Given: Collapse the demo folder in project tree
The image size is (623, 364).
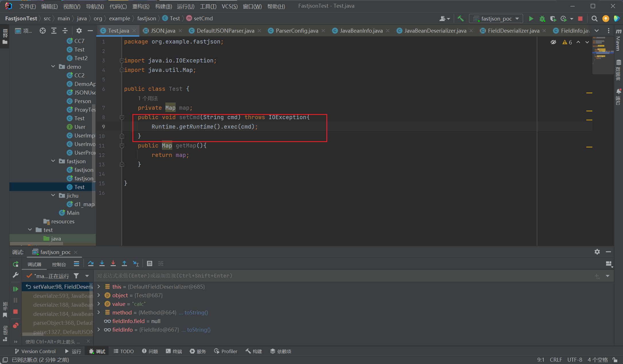Looking at the screenshot, I should 53,66.
